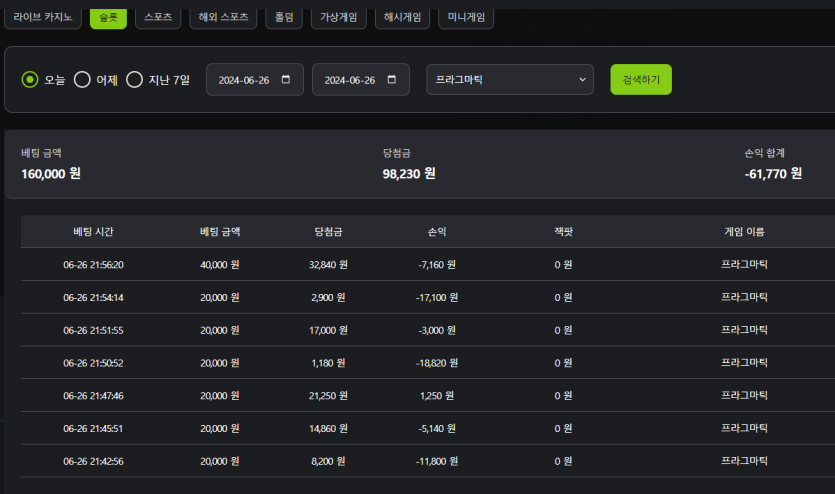The width and height of the screenshot is (835, 494).
Task: Switch to the 스포츠 tab
Action: (x=158, y=18)
